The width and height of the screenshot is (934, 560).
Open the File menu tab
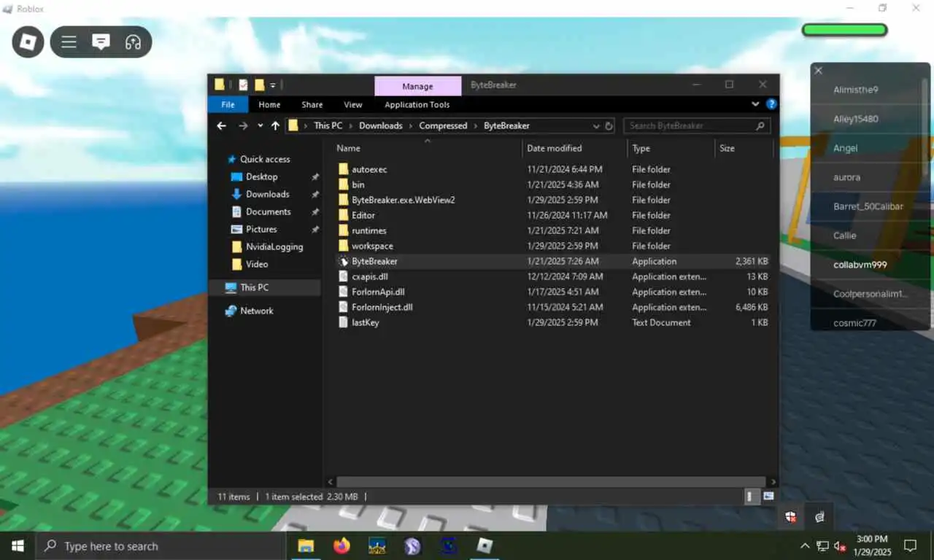point(228,104)
